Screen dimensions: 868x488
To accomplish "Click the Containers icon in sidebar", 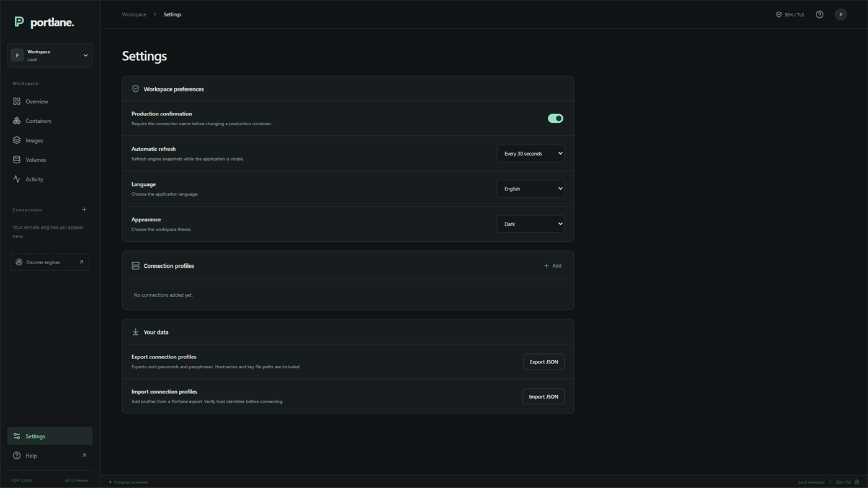I will (17, 121).
